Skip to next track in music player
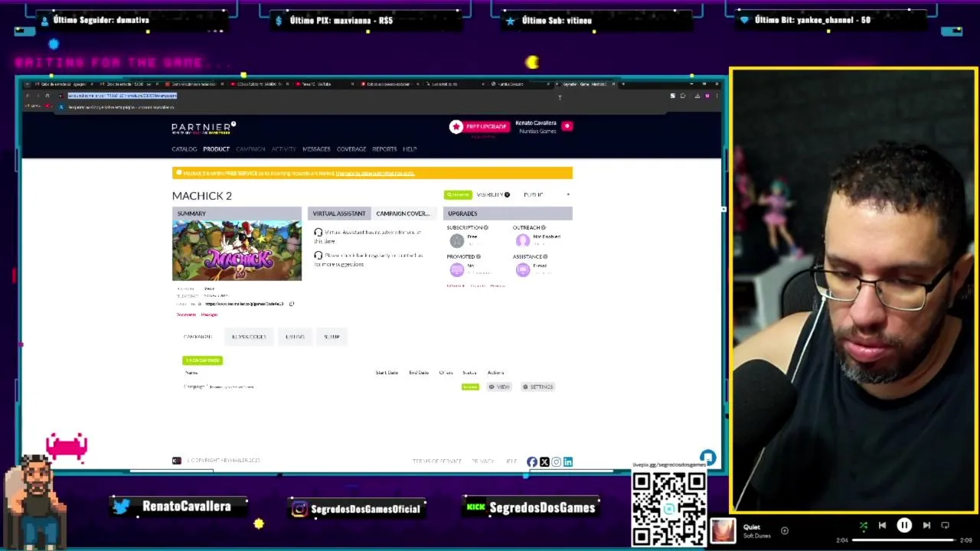Image resolution: width=980 pixels, height=551 pixels. (926, 526)
